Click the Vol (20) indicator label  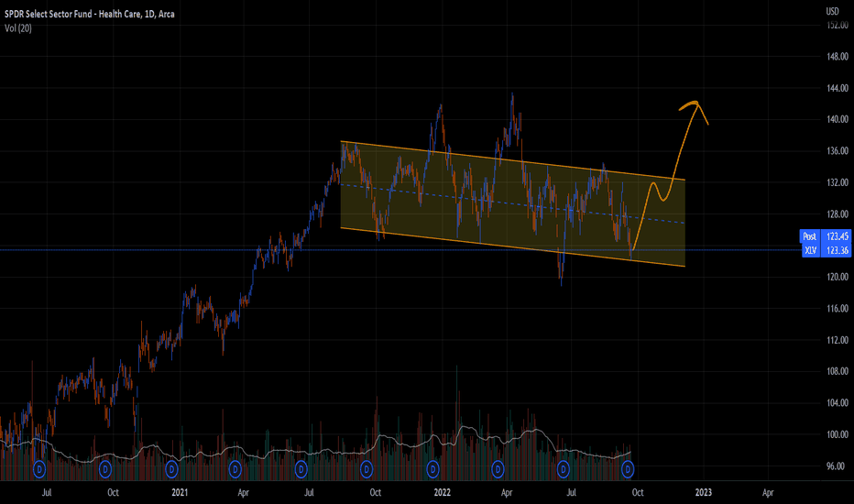[18, 28]
